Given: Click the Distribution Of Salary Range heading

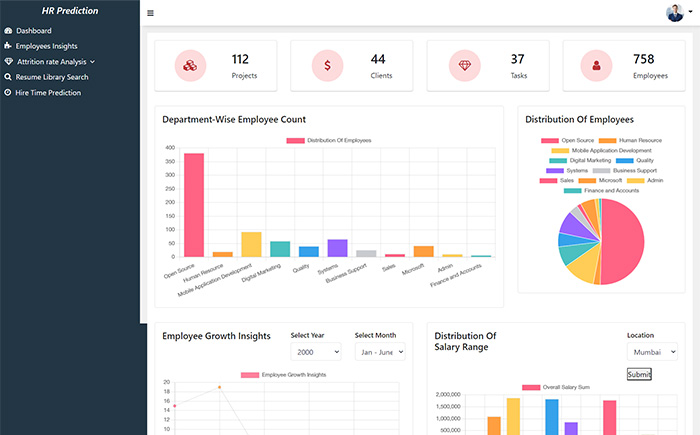Looking at the screenshot, I should click(x=465, y=341).
